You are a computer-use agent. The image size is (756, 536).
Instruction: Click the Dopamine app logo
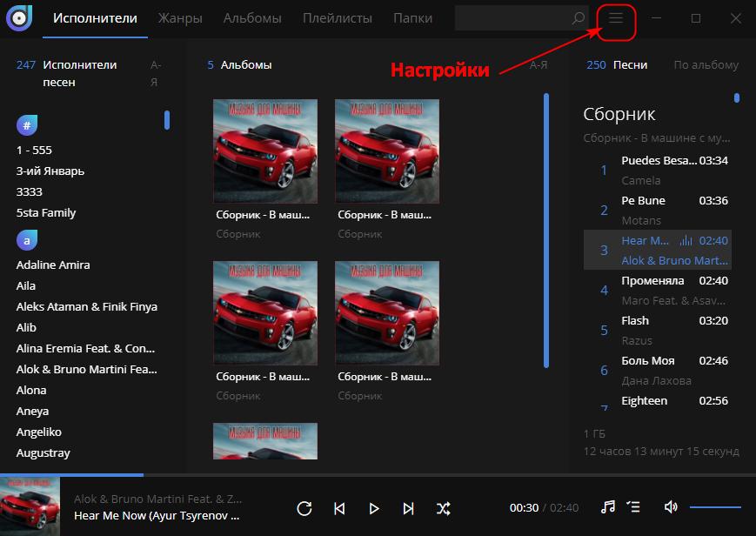19,18
